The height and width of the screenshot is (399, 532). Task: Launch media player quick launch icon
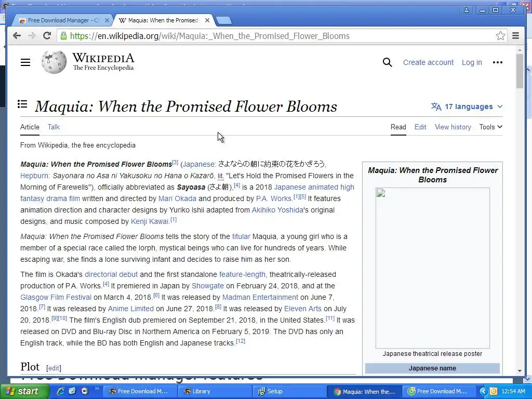point(85,391)
